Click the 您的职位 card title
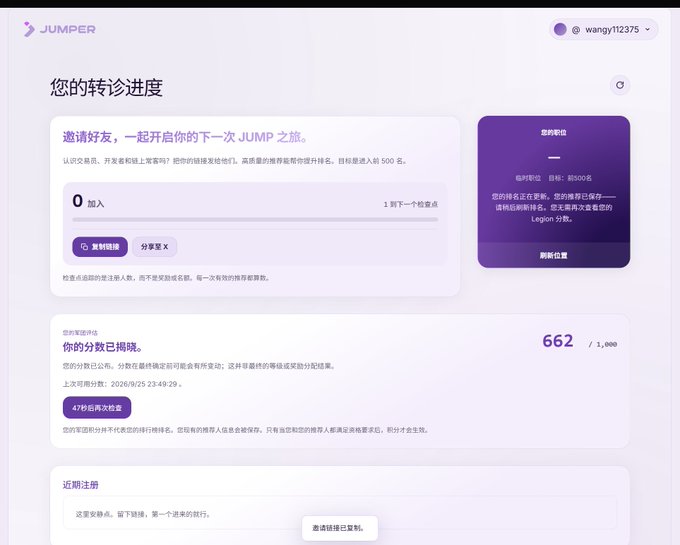Screen dimensions: 680x545 coord(554,133)
